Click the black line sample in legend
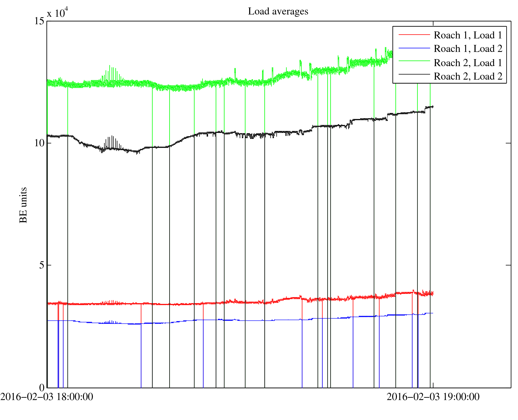 tap(414, 74)
